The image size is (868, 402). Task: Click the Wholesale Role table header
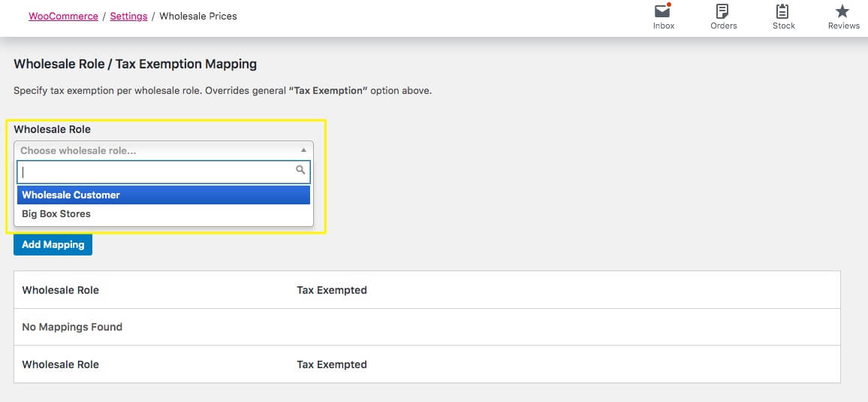tap(61, 290)
